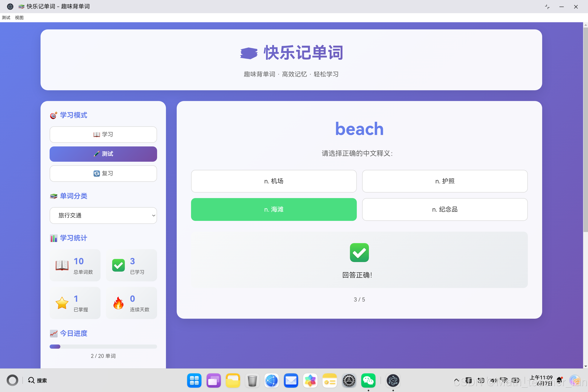The image size is (588, 392).
Task: Click the large checkmark icon above 回答正确
Action: pyautogui.click(x=359, y=253)
